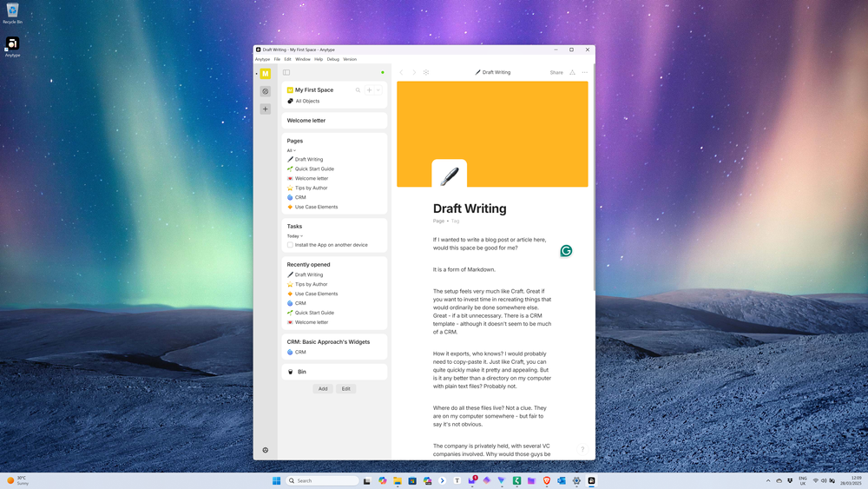Click the search icon beside My First Space
868x489 pixels.
click(358, 90)
